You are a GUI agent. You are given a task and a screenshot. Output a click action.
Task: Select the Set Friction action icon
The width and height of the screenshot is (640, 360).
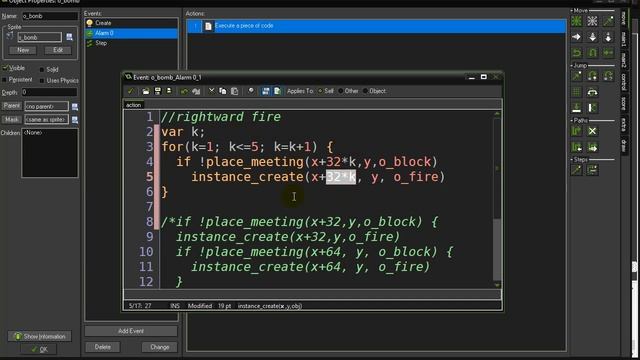[608, 53]
